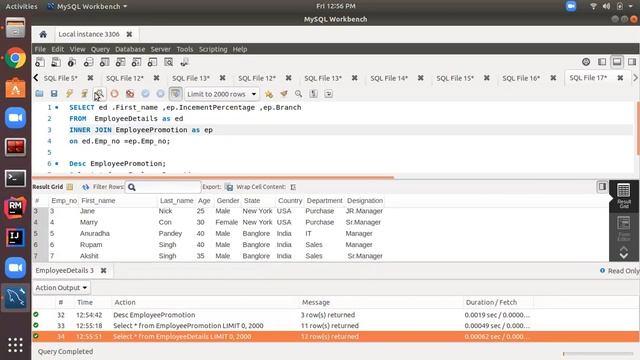Search table data toolbar icon
The width and height of the screenshot is (640, 360).
point(169,62)
